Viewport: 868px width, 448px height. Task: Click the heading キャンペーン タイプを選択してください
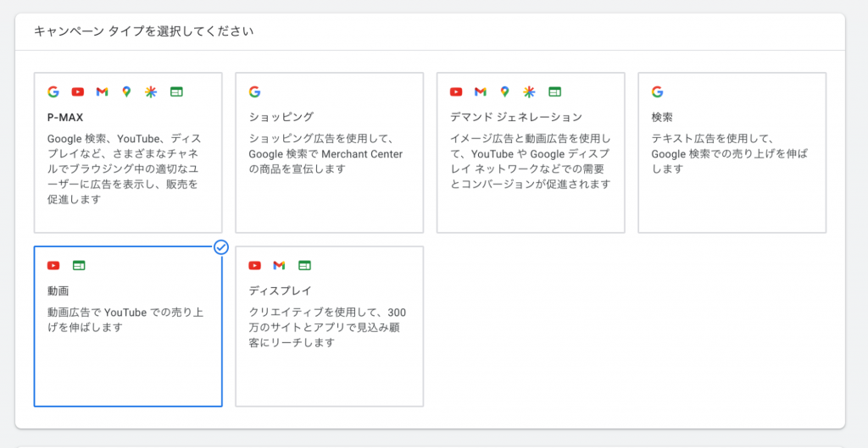143,31
